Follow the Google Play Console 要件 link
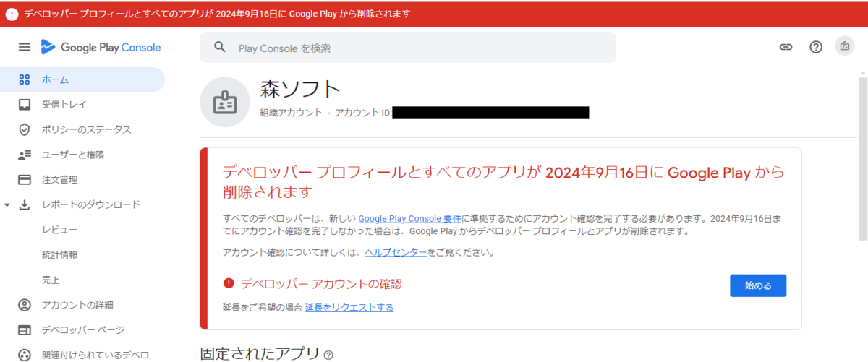The width and height of the screenshot is (868, 362). tap(410, 218)
